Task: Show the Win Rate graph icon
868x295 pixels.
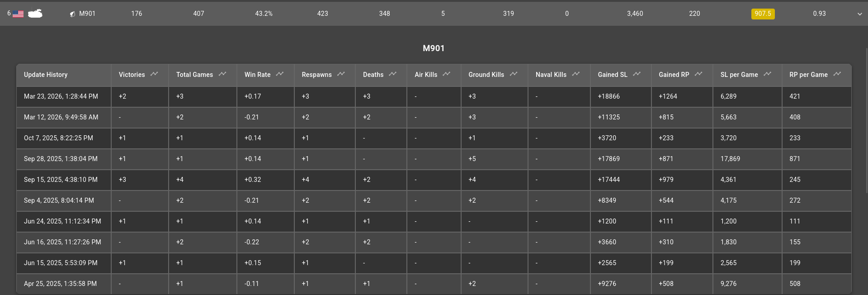Action: tap(280, 74)
